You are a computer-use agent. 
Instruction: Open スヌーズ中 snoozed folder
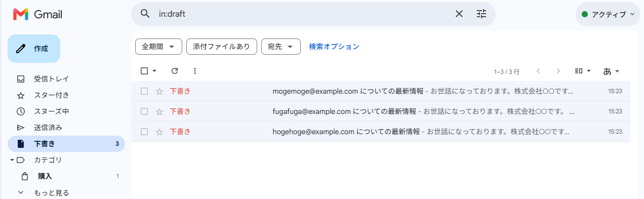tap(66, 111)
